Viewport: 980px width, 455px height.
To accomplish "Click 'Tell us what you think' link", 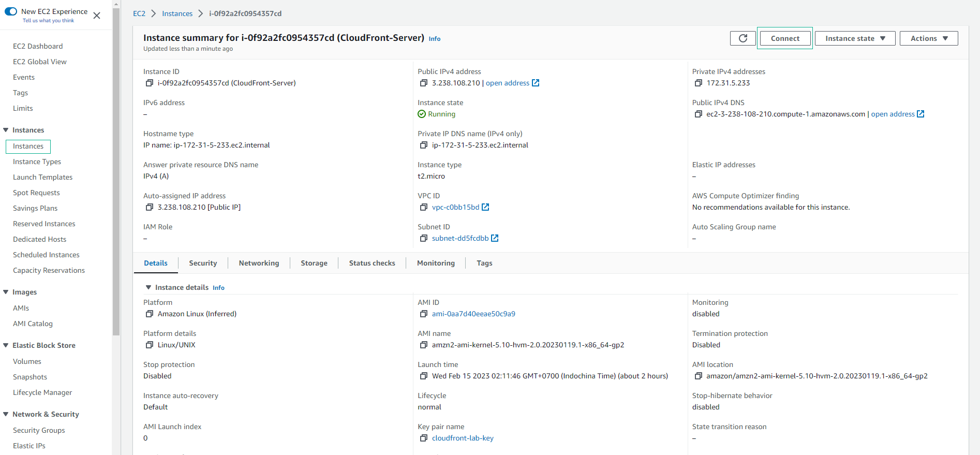I will tap(48, 21).
